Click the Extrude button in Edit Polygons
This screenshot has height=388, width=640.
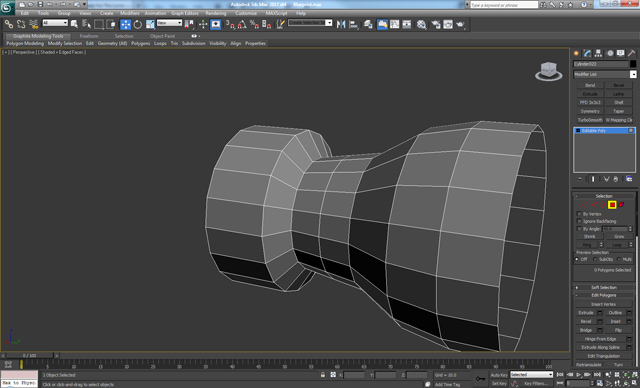tap(586, 313)
